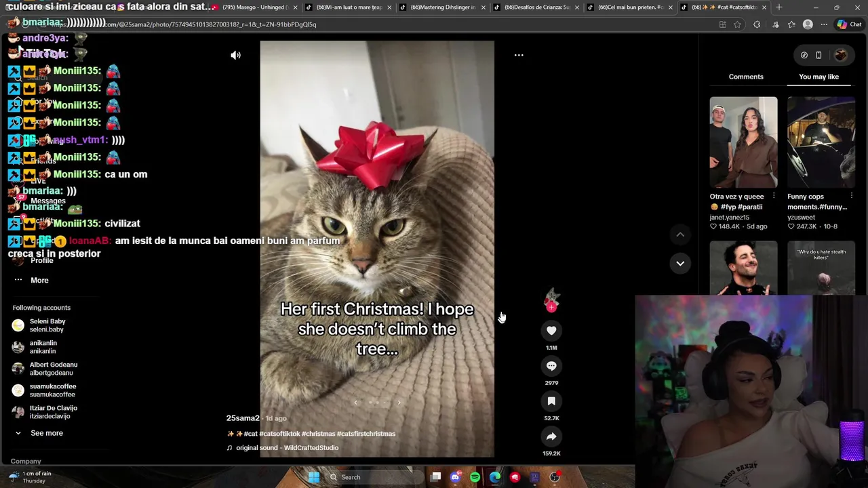Go to next video with down chevron
The image size is (868, 488).
(x=680, y=263)
